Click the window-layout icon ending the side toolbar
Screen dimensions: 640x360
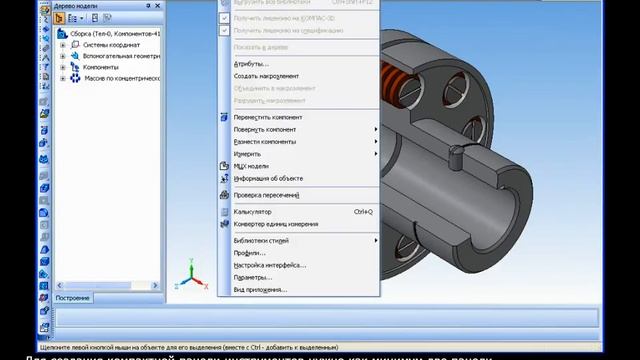pos(44,327)
